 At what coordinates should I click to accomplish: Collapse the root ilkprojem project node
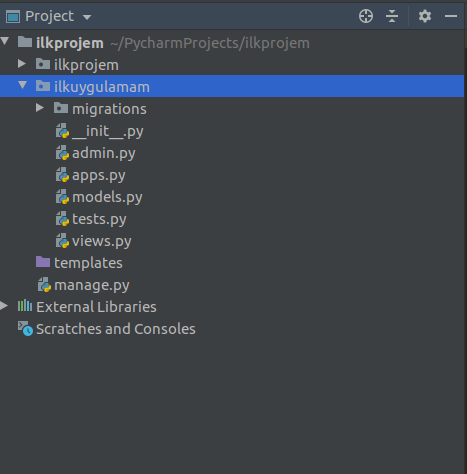5,41
